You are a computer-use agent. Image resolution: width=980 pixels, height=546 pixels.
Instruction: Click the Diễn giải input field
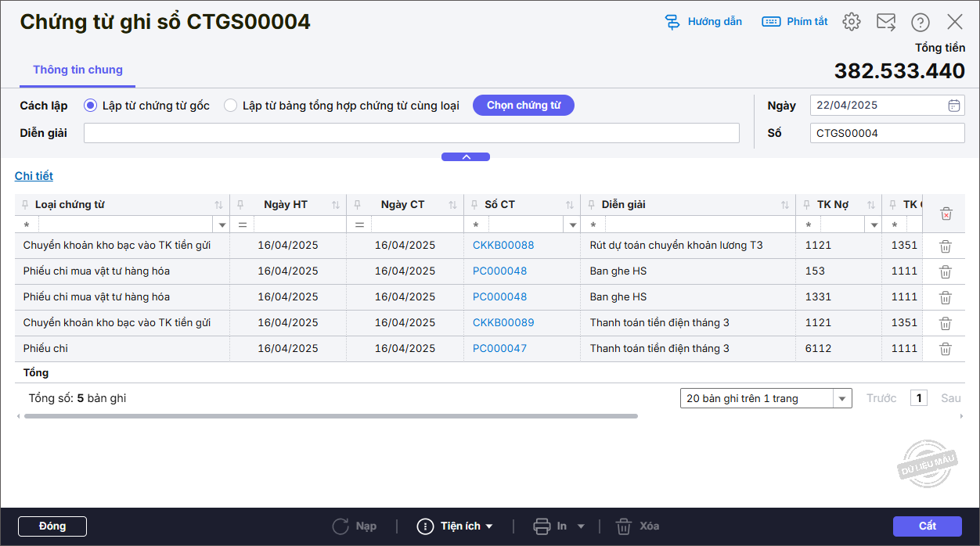[411, 133]
